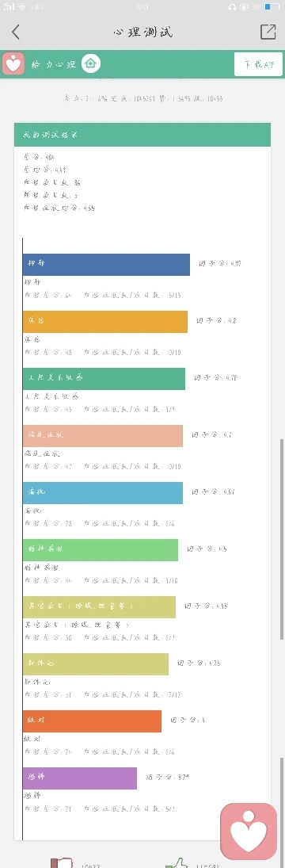Select the purple bar at chart bottom

click(79, 778)
